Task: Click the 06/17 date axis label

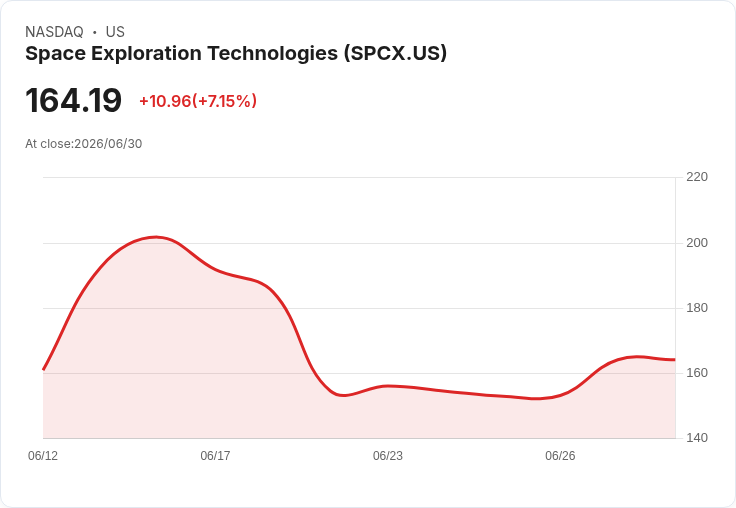Action: pos(215,455)
